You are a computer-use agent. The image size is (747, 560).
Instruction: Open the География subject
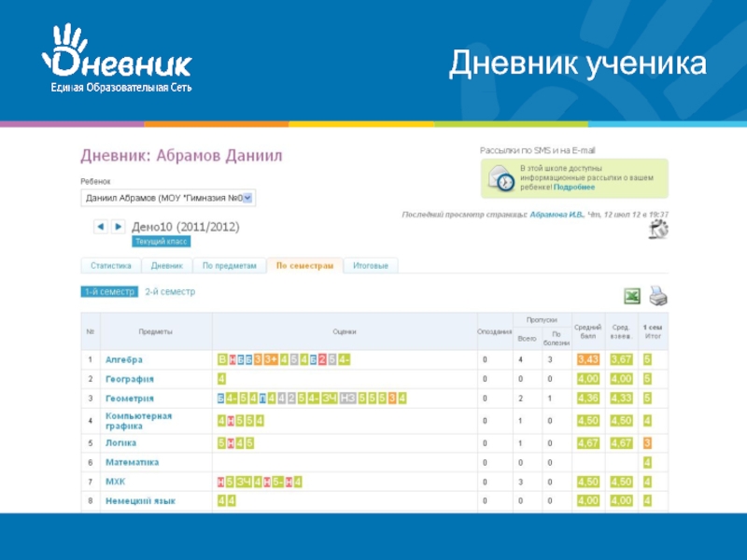tap(130, 380)
